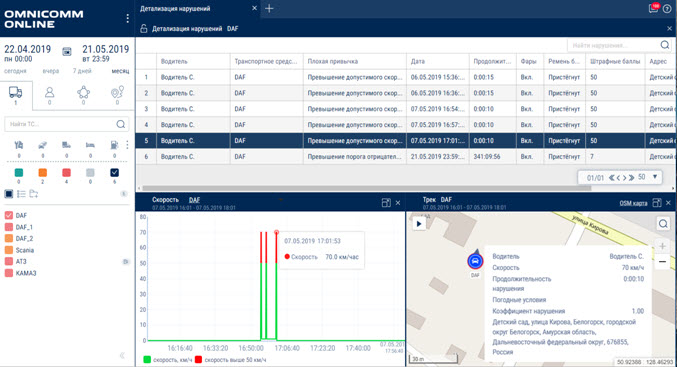Check the DAF_2 vehicle checkbox

click(9, 238)
